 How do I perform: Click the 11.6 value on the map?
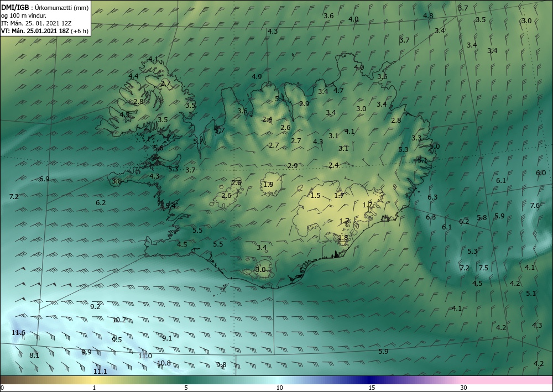pos(18,332)
